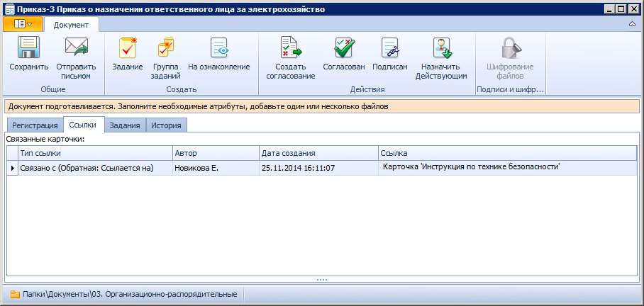Click the Группа заданий icon
This screenshot has width=644, height=306.
(166, 48)
